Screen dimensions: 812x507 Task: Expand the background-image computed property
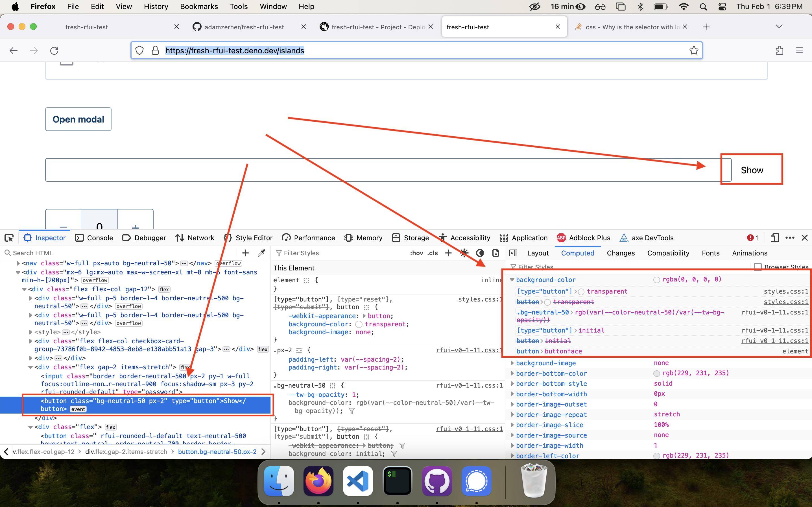(512, 363)
